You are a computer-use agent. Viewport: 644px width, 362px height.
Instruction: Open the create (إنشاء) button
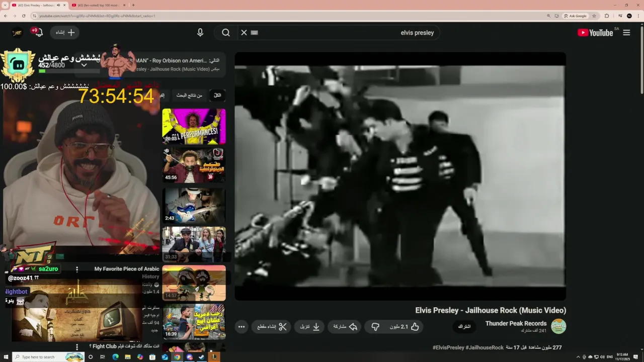click(x=65, y=33)
